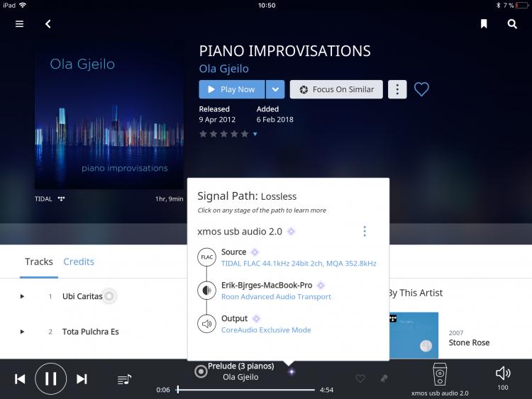The width and height of the screenshot is (532, 399).
Task: Rate the album five stars
Action: 245,134
